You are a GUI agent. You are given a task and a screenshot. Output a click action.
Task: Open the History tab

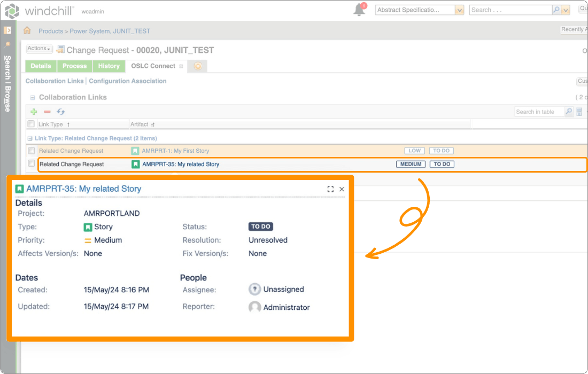click(109, 66)
